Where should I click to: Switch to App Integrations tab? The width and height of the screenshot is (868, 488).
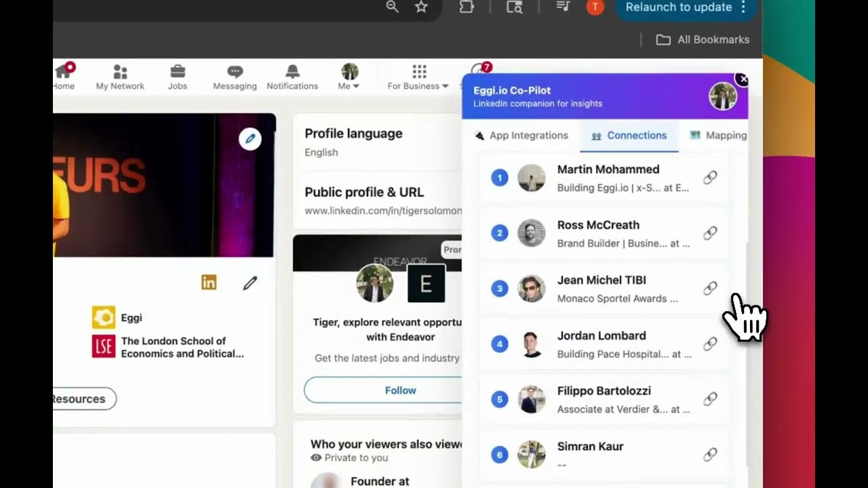521,136
